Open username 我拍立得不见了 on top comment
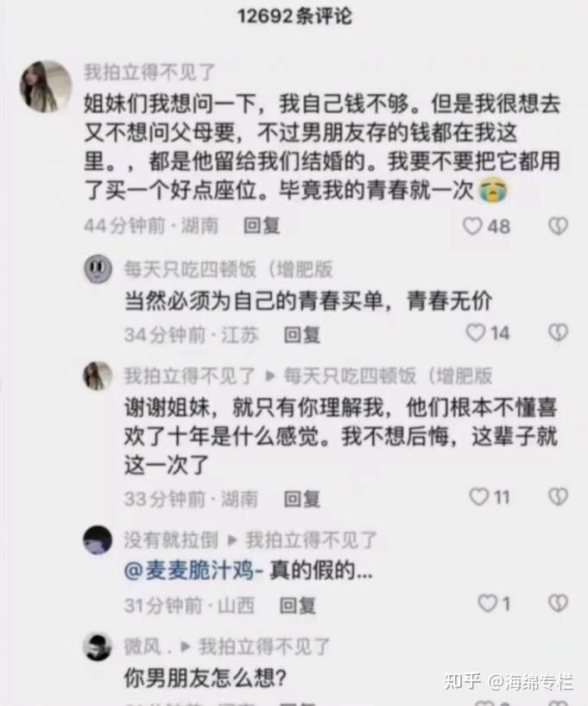The height and width of the screenshot is (706, 588). (x=150, y=72)
